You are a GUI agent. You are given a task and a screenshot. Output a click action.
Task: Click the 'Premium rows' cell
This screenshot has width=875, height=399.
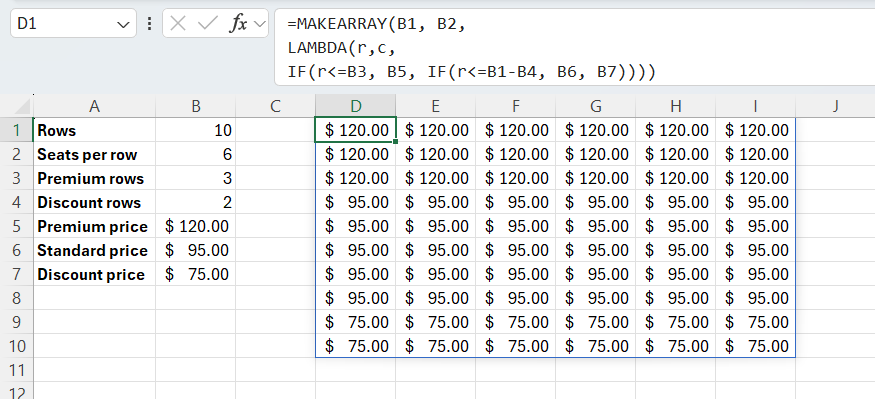pyautogui.click(x=94, y=178)
